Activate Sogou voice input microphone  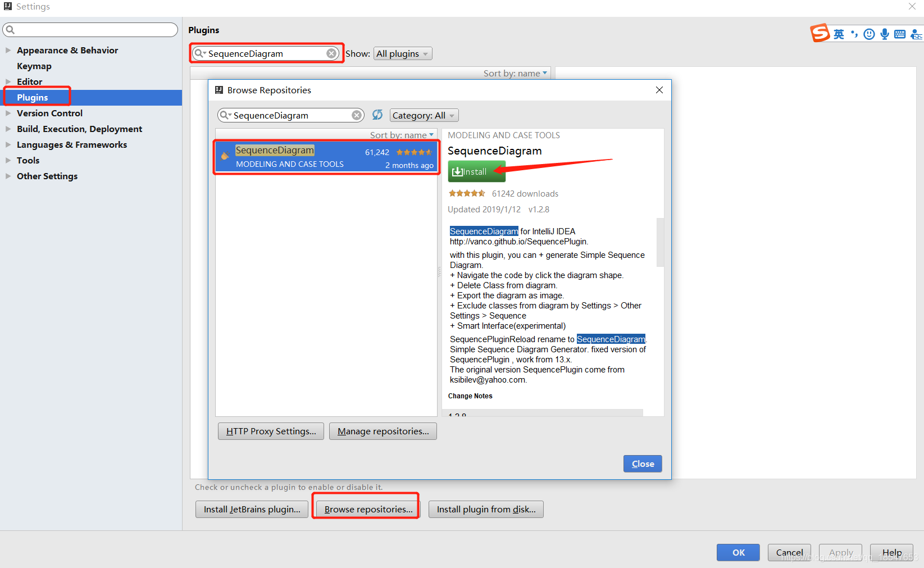tap(885, 34)
